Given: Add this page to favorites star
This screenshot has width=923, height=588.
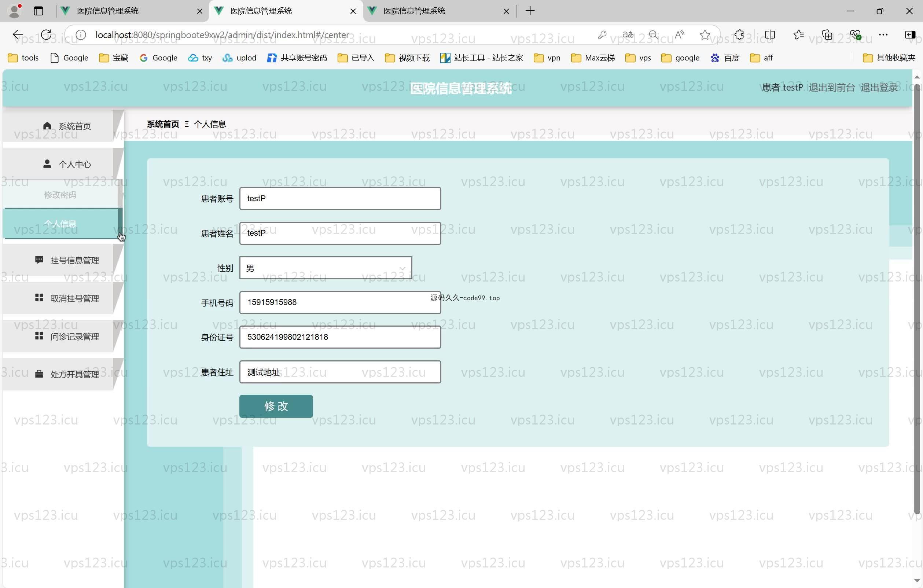Looking at the screenshot, I should [705, 35].
